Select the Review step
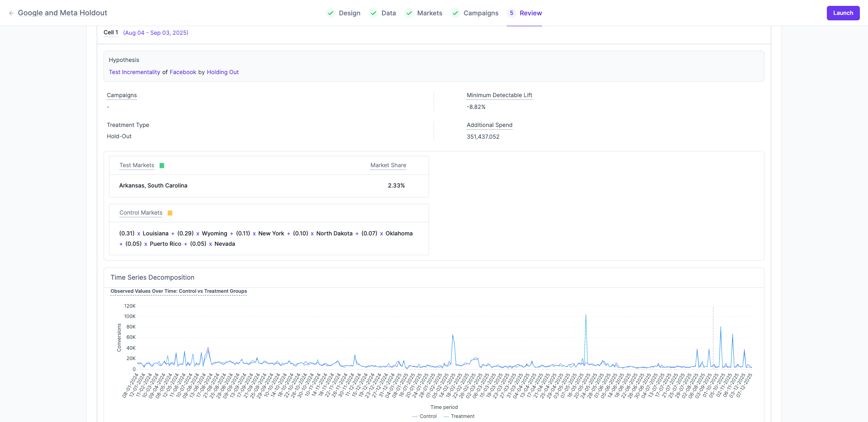 (x=531, y=13)
